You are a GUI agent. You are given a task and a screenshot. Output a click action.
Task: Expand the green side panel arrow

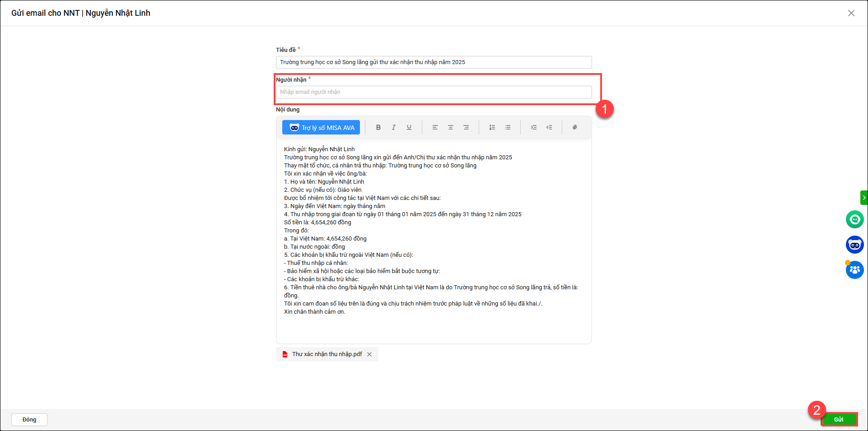tap(864, 198)
